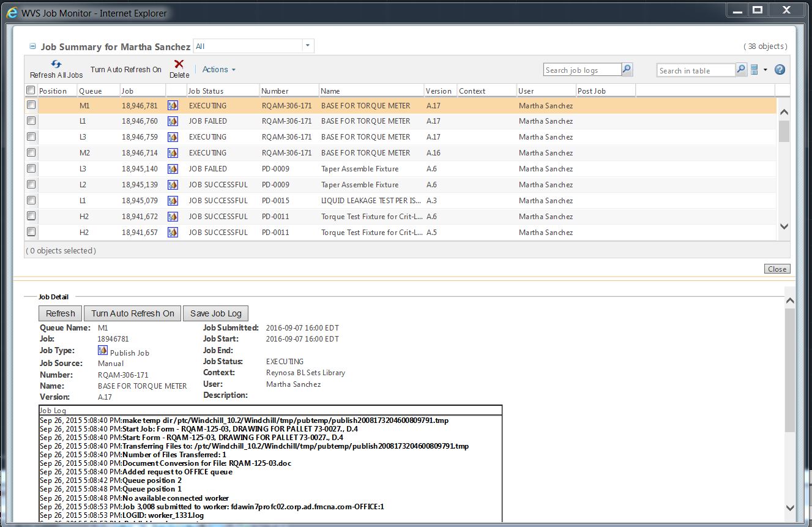This screenshot has width=812, height=527.
Task: Click publish job icon for job 18,946,781
Action: tap(173, 106)
